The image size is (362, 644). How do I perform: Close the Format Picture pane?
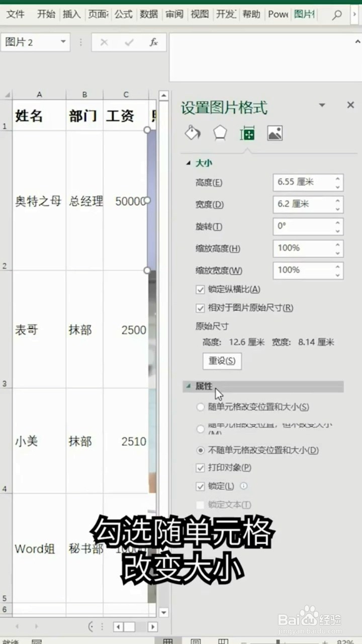click(350, 105)
